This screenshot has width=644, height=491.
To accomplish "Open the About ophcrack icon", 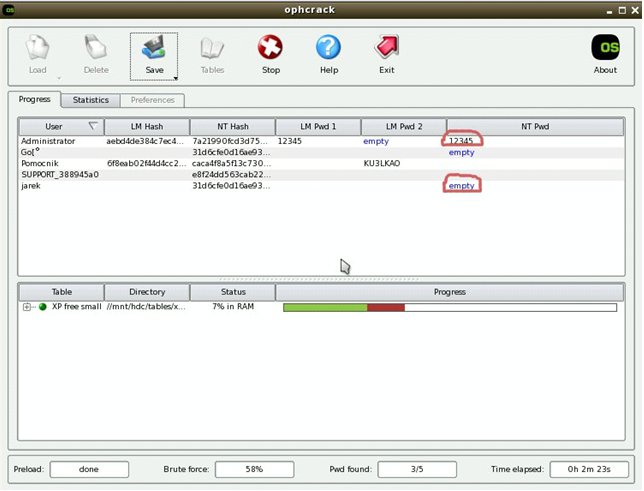I will tap(605, 47).
